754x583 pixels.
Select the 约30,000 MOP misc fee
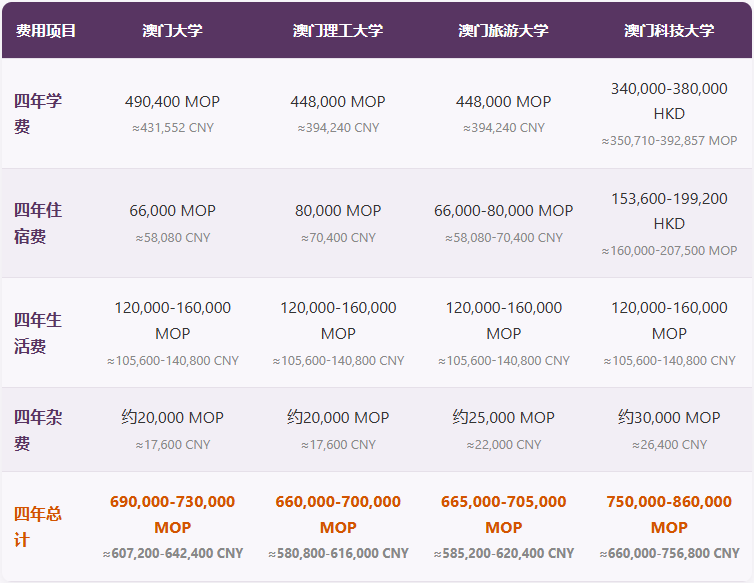(x=669, y=418)
